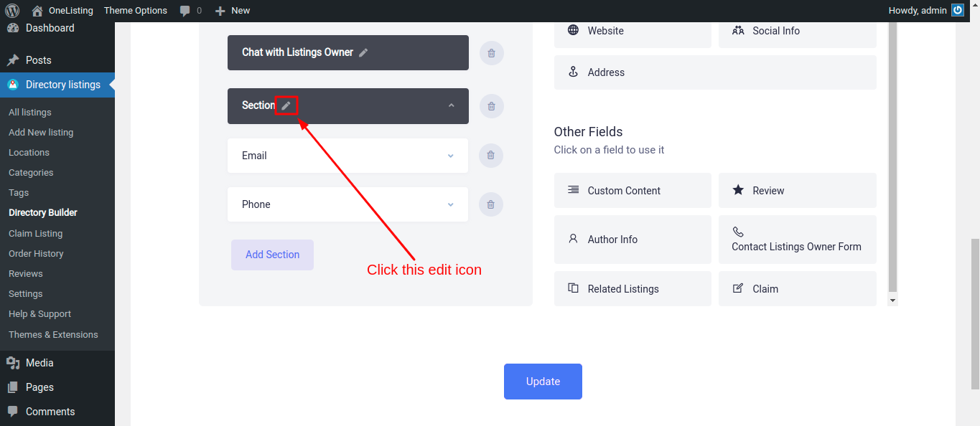The width and height of the screenshot is (980, 426).
Task: Edit the Chat with Listings Owner title
Action: point(364,52)
